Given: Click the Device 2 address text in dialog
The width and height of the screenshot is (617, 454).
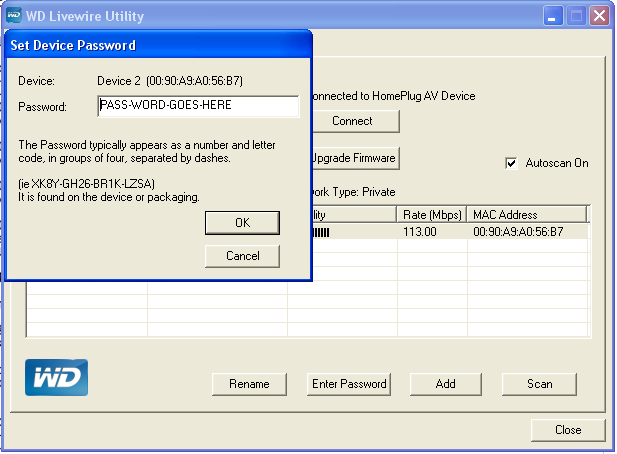Looking at the screenshot, I should point(170,81).
